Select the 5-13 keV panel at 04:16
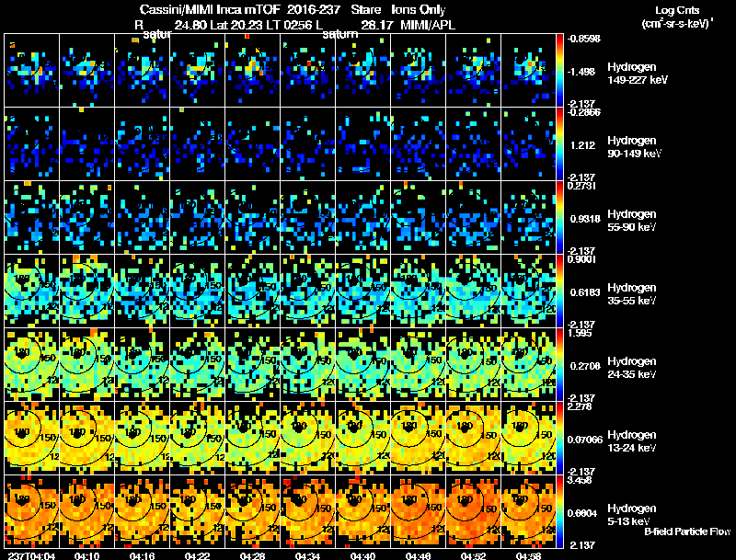Screen dimensions: 736x560 coord(142,511)
